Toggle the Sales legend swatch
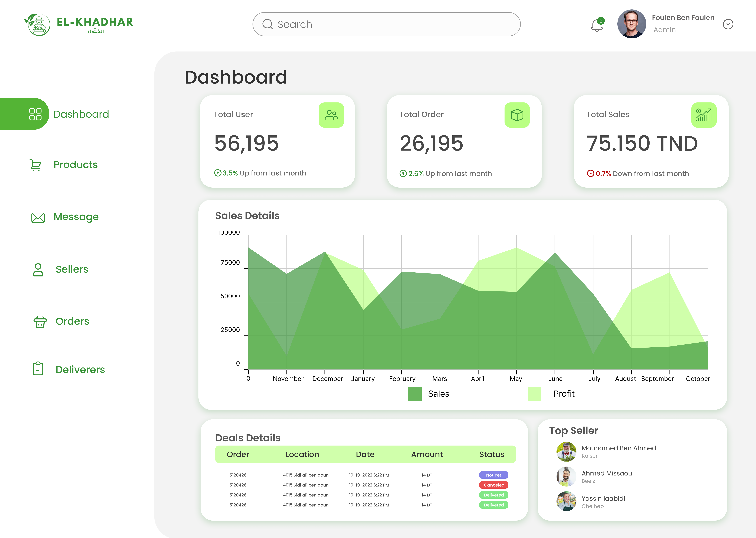 [414, 394]
